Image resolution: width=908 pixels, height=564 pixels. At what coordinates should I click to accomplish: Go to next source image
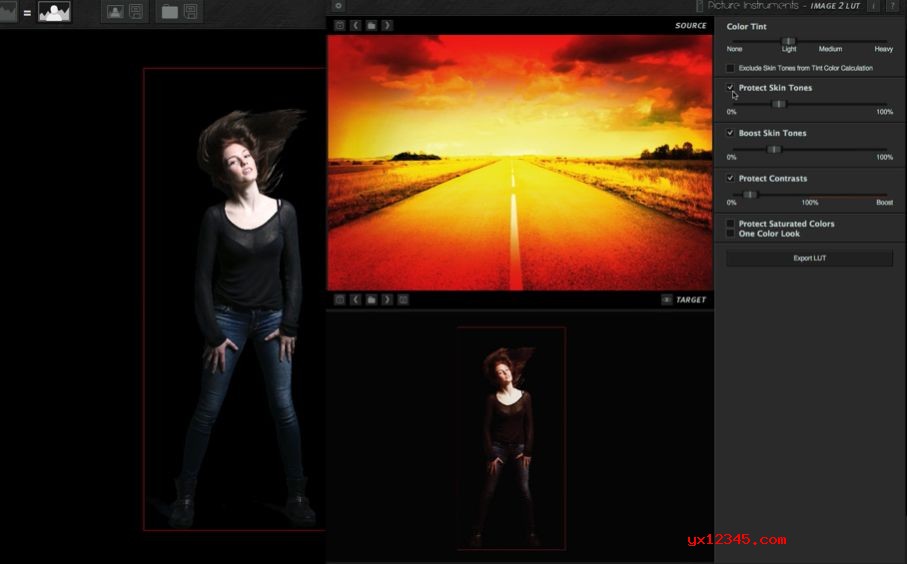click(x=387, y=25)
